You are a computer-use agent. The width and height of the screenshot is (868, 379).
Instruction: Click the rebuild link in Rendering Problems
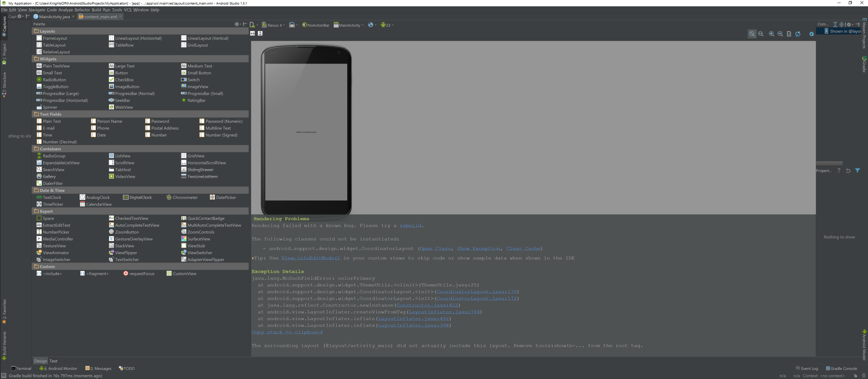pos(410,226)
